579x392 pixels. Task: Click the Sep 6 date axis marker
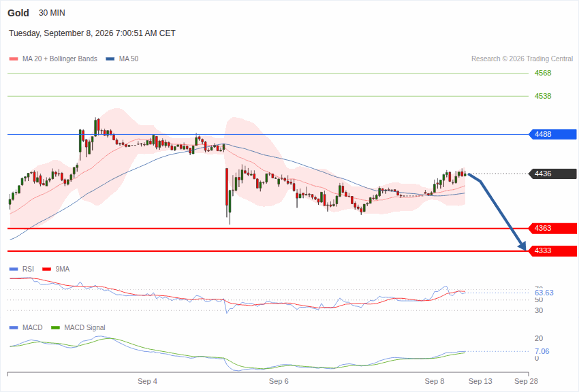[279, 381]
